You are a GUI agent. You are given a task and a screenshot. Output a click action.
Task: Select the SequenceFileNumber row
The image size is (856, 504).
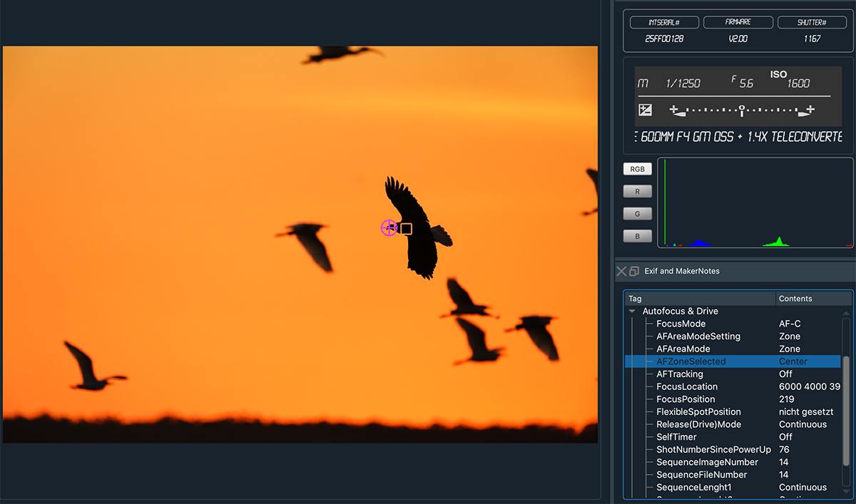pos(733,475)
